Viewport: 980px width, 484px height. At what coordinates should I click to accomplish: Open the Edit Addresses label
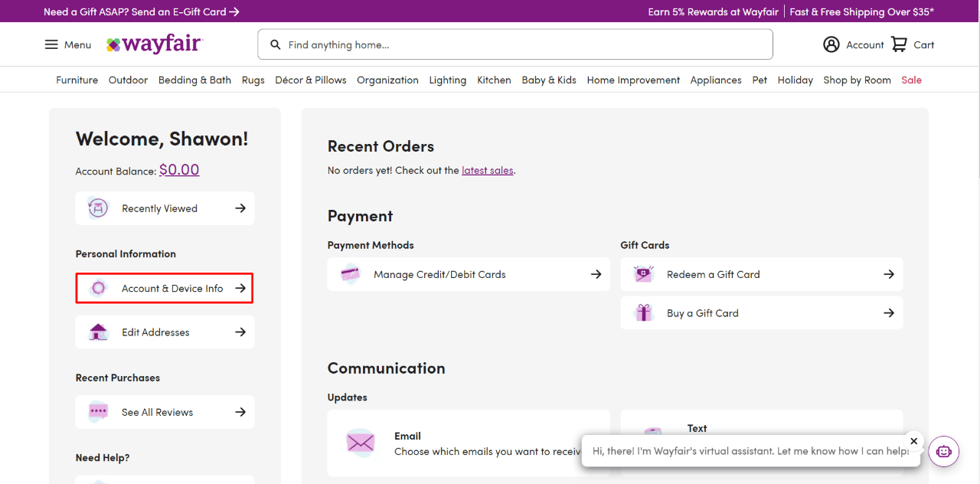[155, 332]
